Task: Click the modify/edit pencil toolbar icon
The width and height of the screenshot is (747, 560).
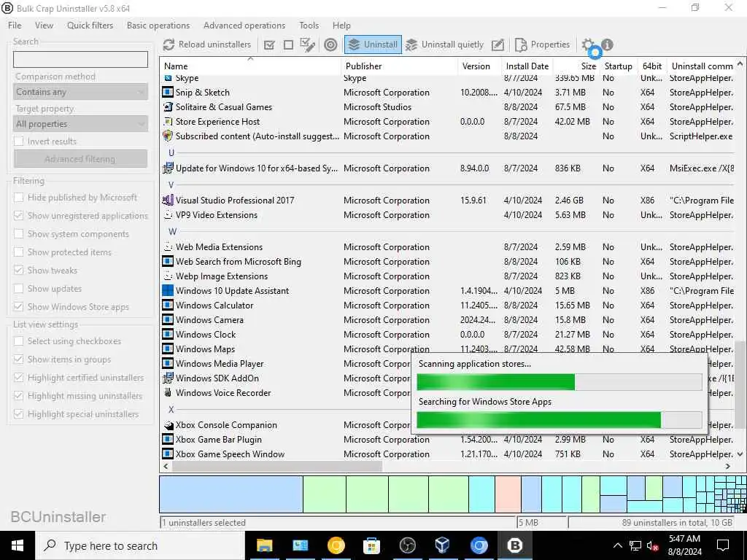Action: 498,44
